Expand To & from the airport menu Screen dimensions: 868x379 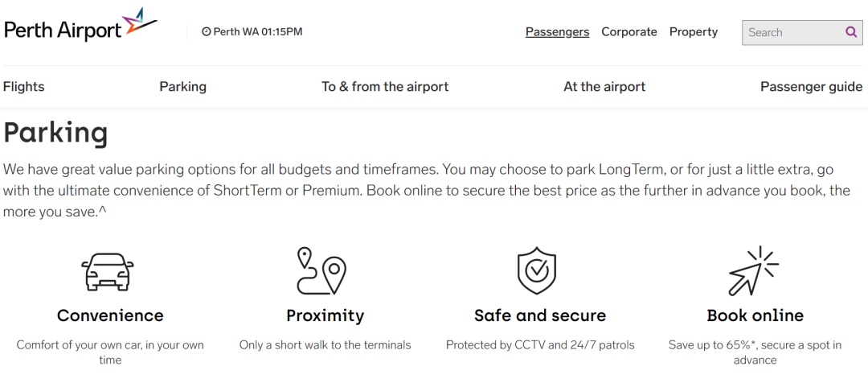click(x=385, y=86)
